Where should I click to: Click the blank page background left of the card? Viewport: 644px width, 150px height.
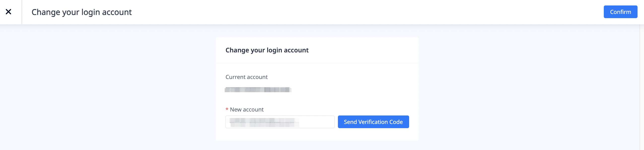(107, 87)
